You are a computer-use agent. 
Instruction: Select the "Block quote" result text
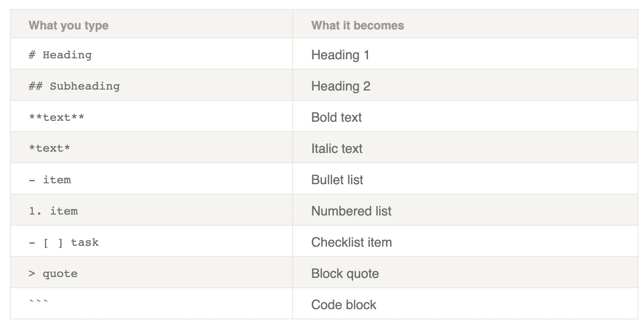point(345,274)
